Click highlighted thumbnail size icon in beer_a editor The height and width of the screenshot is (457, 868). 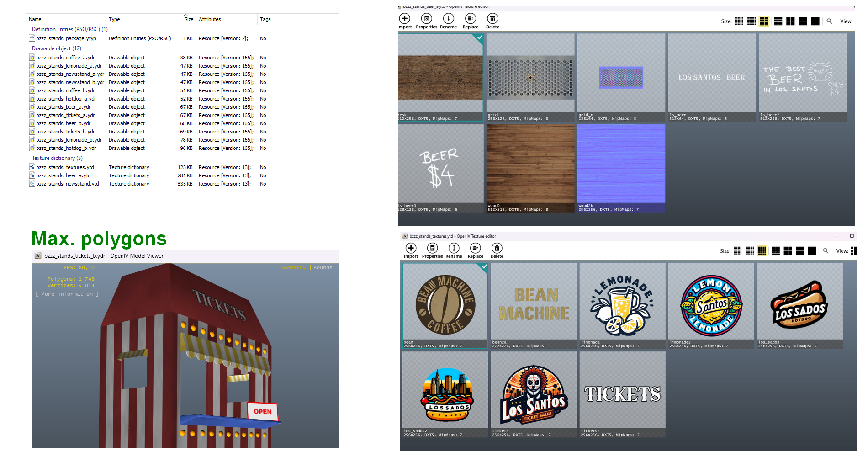pos(764,21)
